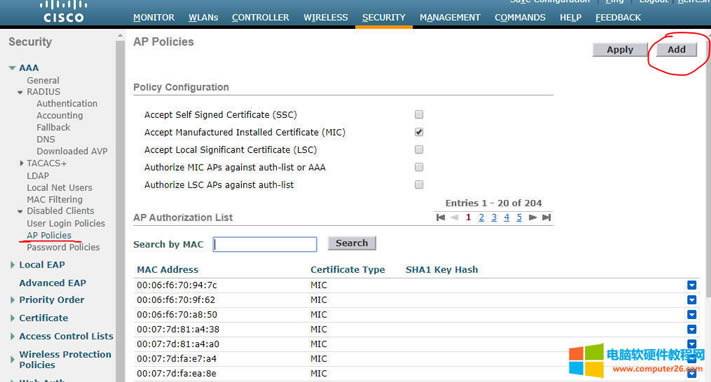Focus the Search by MAC field
This screenshot has height=382, width=711.
[x=265, y=244]
